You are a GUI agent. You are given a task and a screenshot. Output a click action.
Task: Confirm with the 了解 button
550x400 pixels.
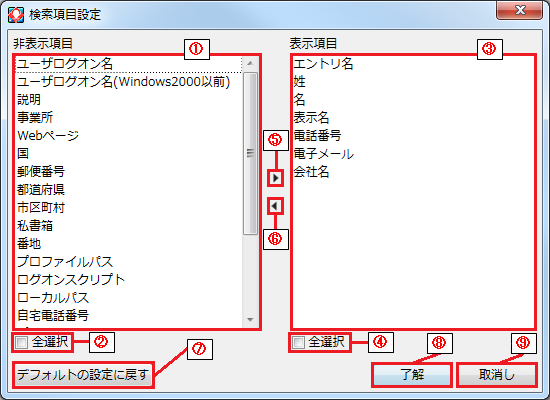click(x=412, y=375)
